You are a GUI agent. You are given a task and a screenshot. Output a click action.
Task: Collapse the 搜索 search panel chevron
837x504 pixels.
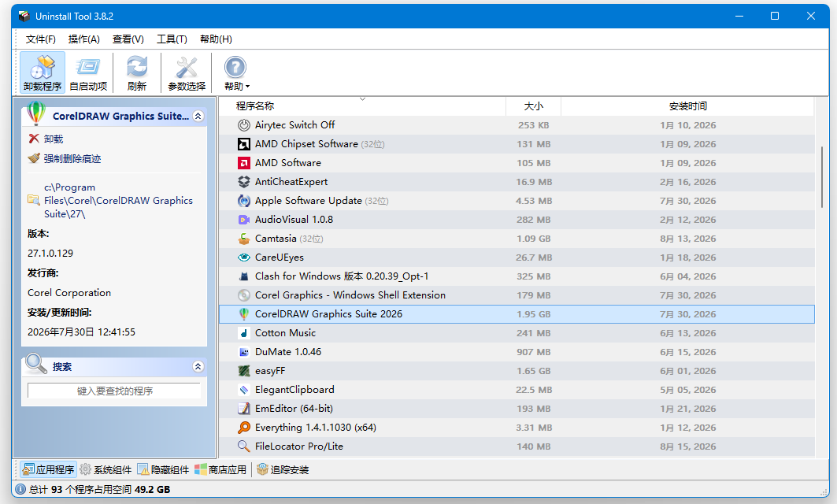198,366
